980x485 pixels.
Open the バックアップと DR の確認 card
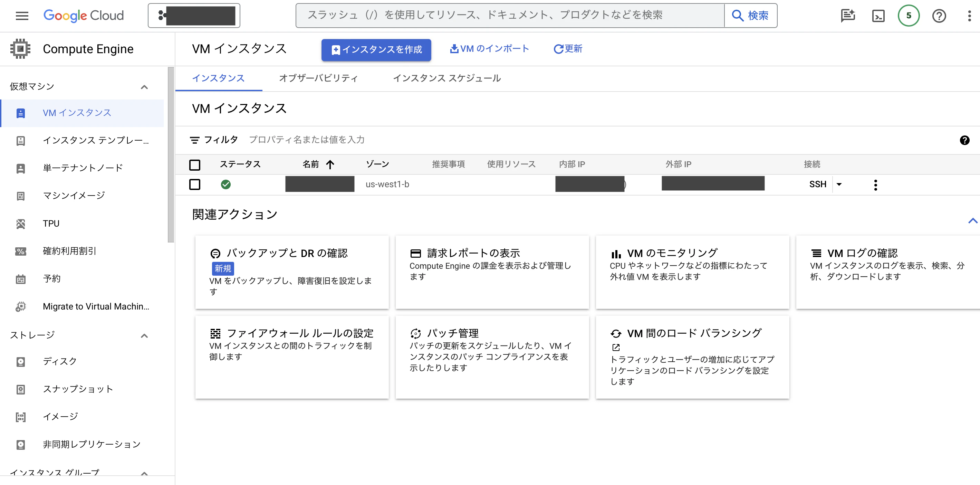(x=292, y=272)
